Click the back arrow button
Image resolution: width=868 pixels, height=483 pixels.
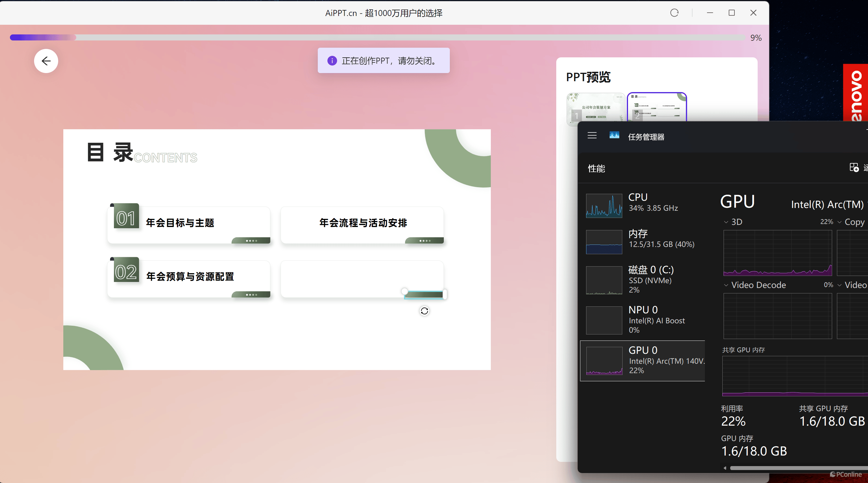click(46, 61)
